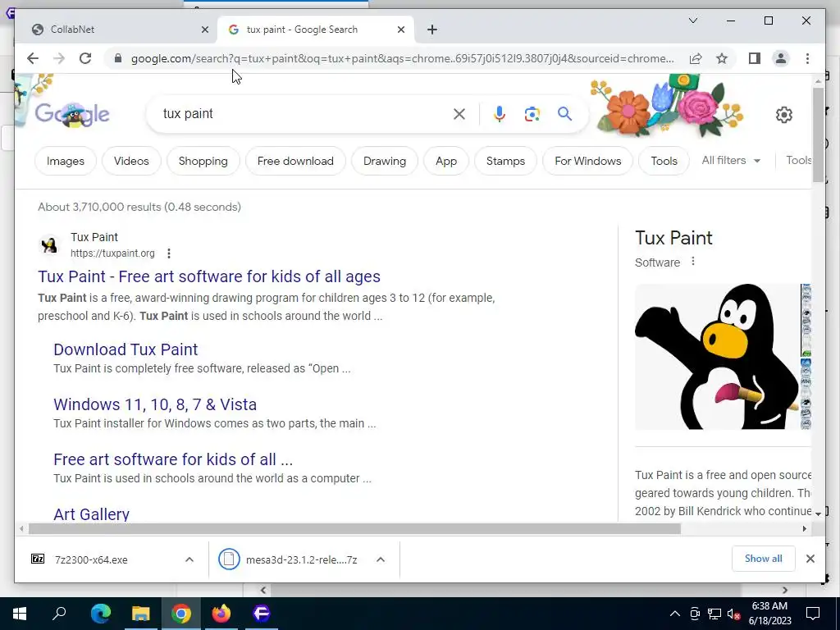The height and width of the screenshot is (630, 840).
Task: Open a new Chrome tab
Action: tap(432, 30)
